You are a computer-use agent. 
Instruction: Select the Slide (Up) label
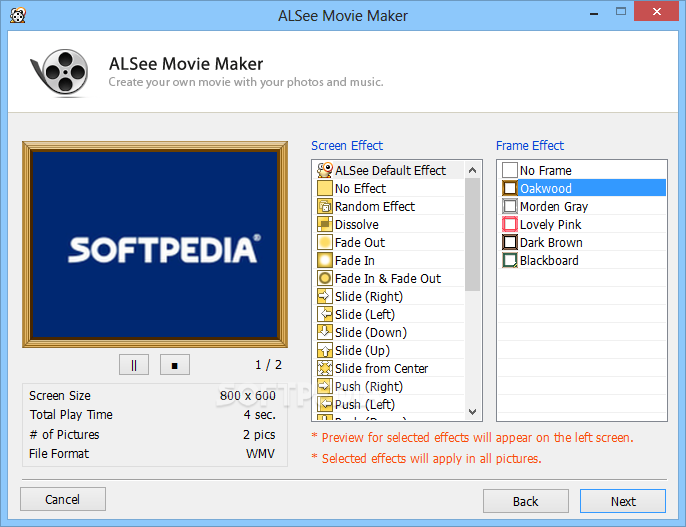[362, 350]
